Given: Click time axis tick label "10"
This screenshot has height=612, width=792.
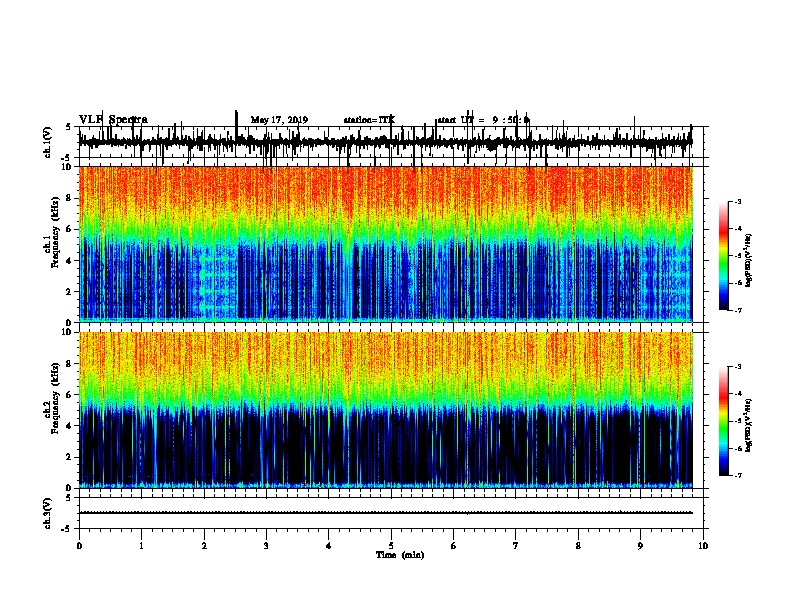Looking at the screenshot, I should click(703, 546).
